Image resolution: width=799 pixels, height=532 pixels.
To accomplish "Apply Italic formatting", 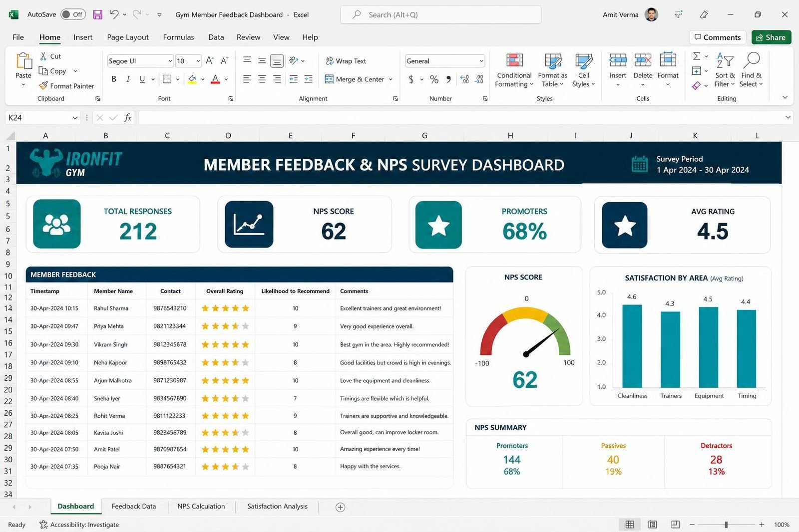I will pos(128,79).
